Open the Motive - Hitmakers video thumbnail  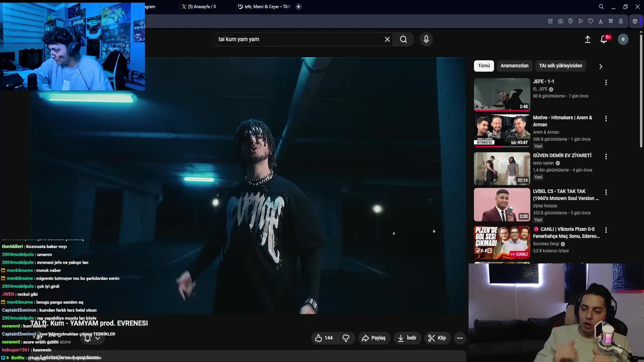(502, 131)
